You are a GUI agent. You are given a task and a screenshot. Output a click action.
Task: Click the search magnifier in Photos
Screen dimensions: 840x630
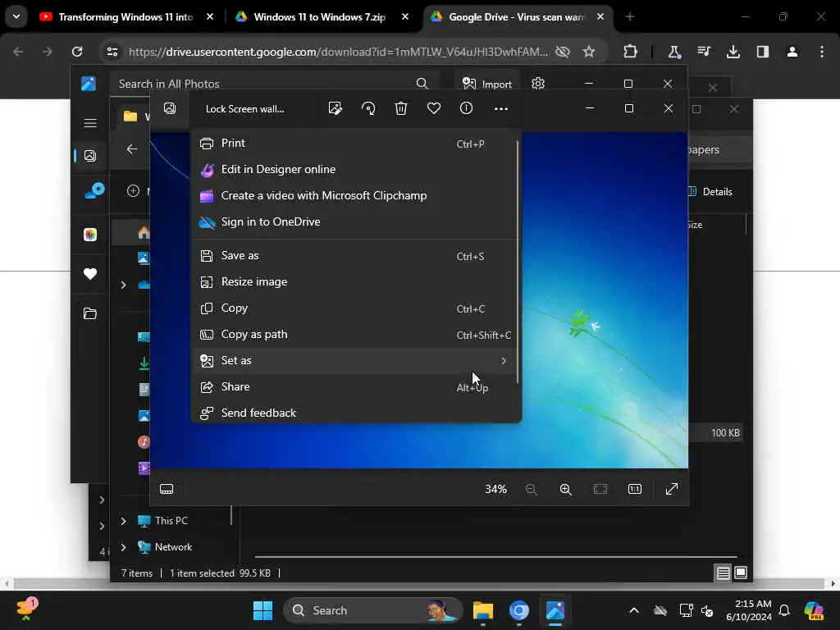(x=422, y=84)
